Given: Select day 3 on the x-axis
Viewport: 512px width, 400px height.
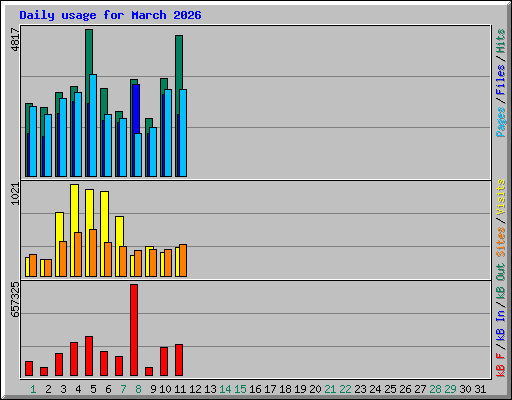Looking at the screenshot, I should [63, 389].
